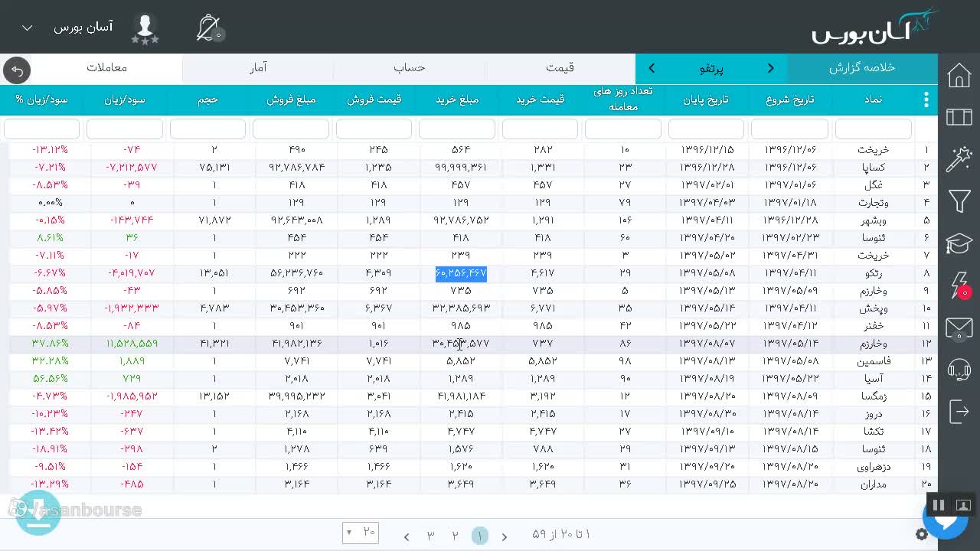This screenshot has height=551, width=980.
Task: Open the graduation cap education icon
Action: coord(959,243)
